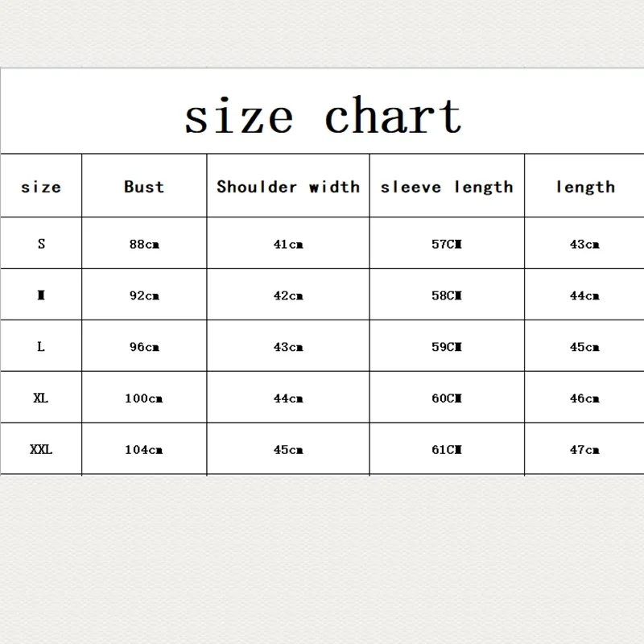Viewport: 644px width, 644px height.
Task: Select the XL size row label
Action: 41,398
